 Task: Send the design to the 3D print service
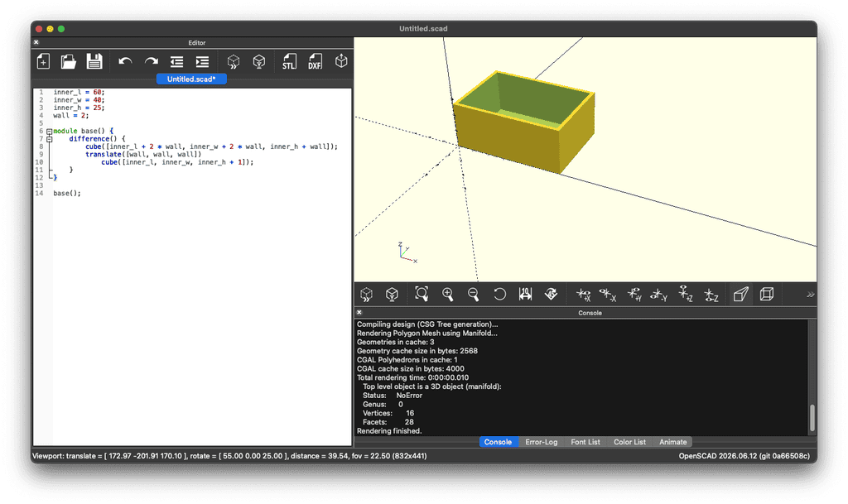pos(341,61)
